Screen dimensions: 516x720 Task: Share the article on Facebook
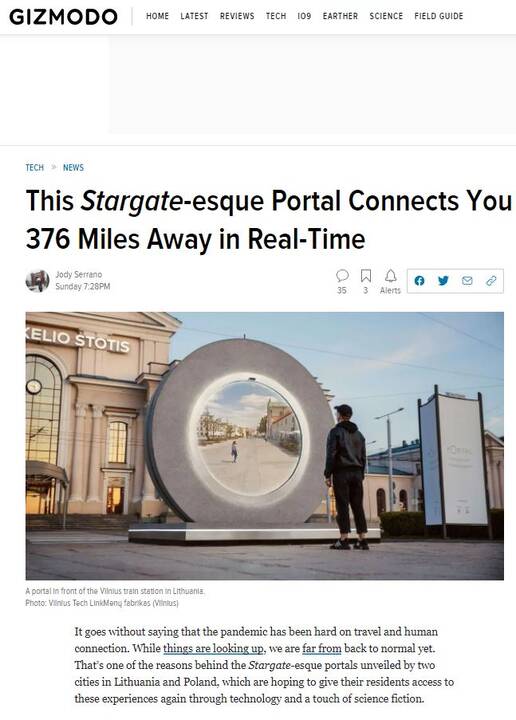click(419, 281)
